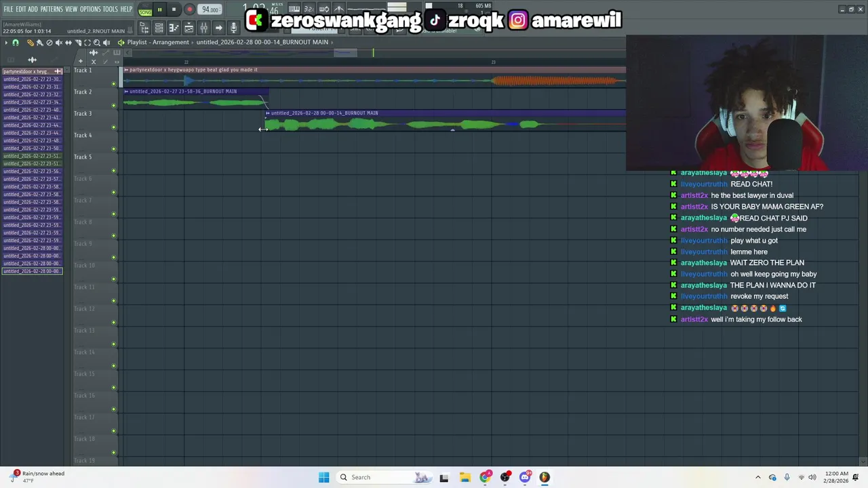
Task: Open File Explorer from taskbar
Action: [x=465, y=477]
